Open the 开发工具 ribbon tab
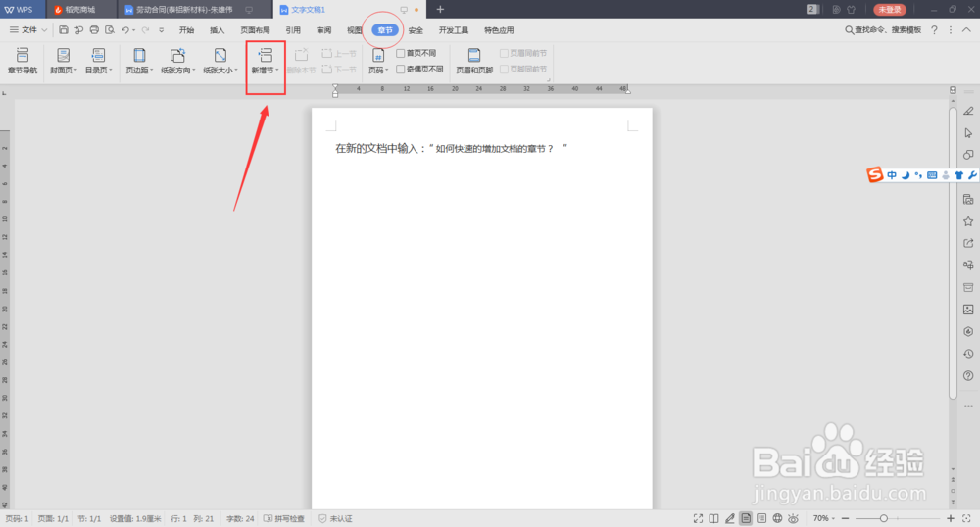 click(x=453, y=30)
